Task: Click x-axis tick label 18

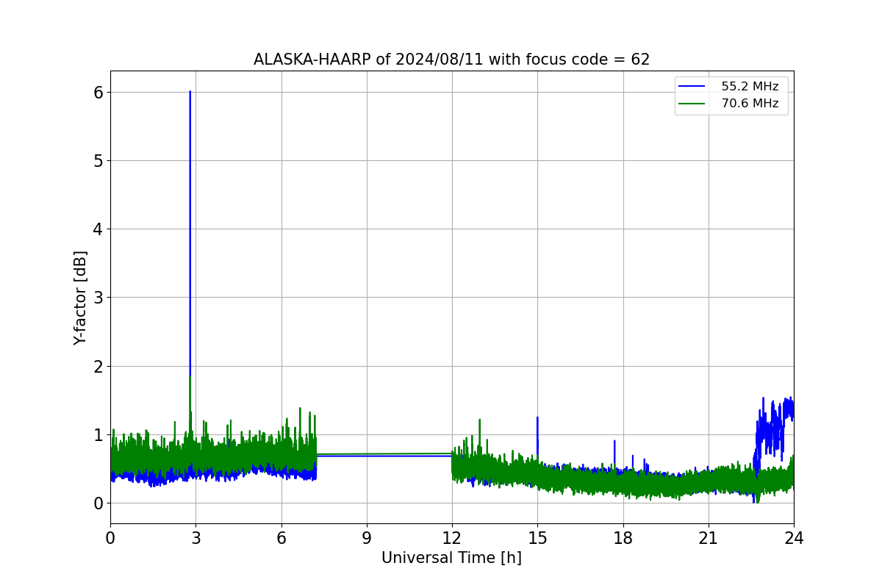Action: click(x=623, y=537)
